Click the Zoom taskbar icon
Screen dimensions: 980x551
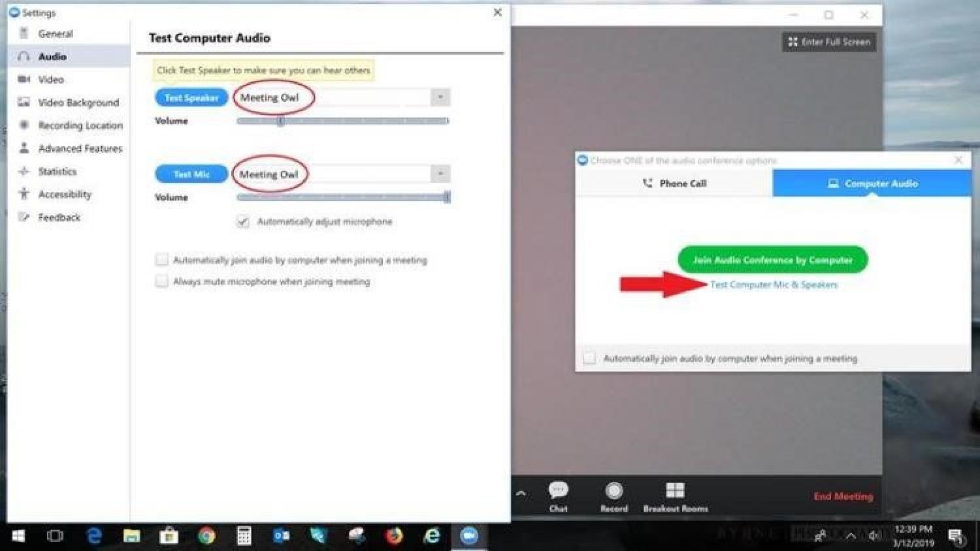coord(469,536)
